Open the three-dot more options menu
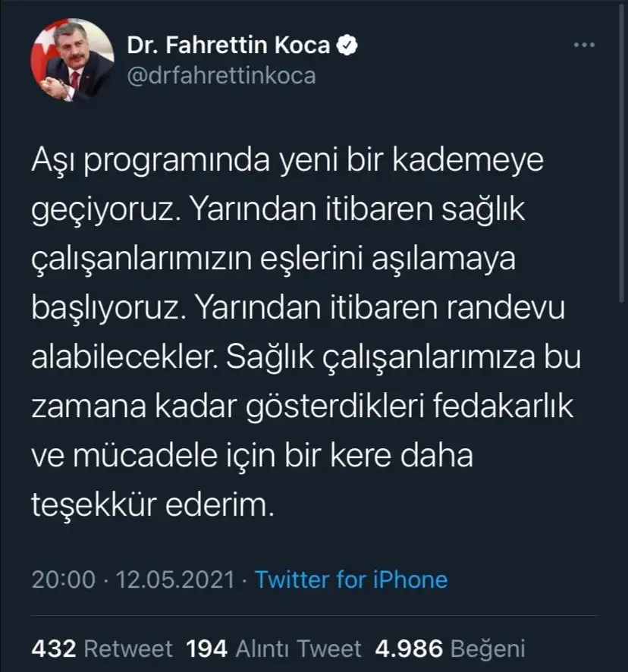 tap(584, 45)
